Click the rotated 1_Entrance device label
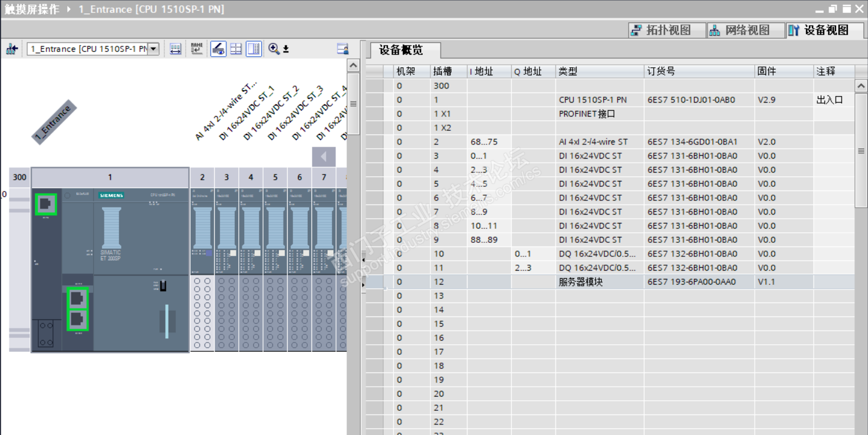 tap(54, 122)
